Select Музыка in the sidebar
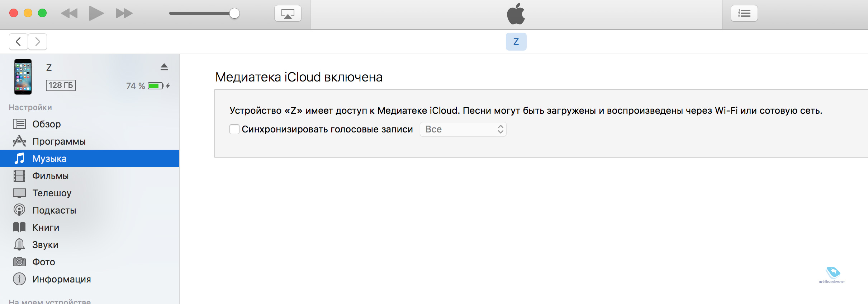Screen dimensions: 868x304 [x=90, y=158]
